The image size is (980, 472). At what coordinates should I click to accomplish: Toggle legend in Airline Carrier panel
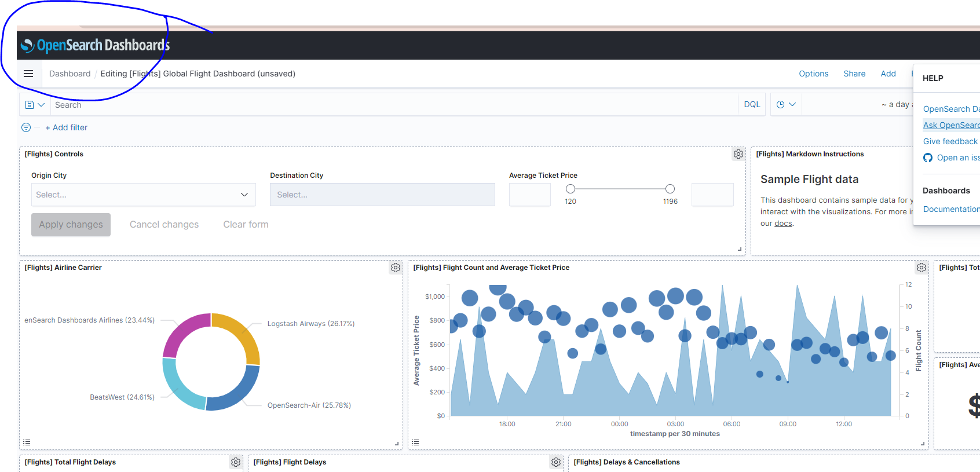click(27, 442)
